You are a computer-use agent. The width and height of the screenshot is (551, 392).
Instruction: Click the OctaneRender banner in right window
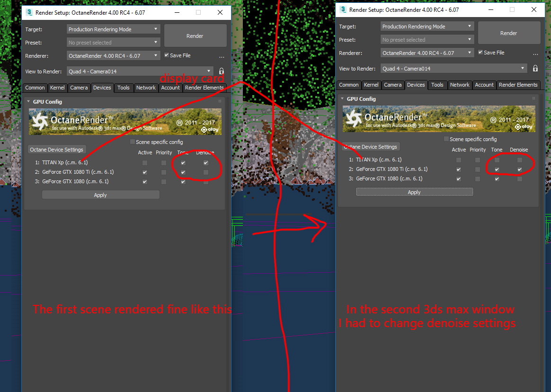[439, 119]
